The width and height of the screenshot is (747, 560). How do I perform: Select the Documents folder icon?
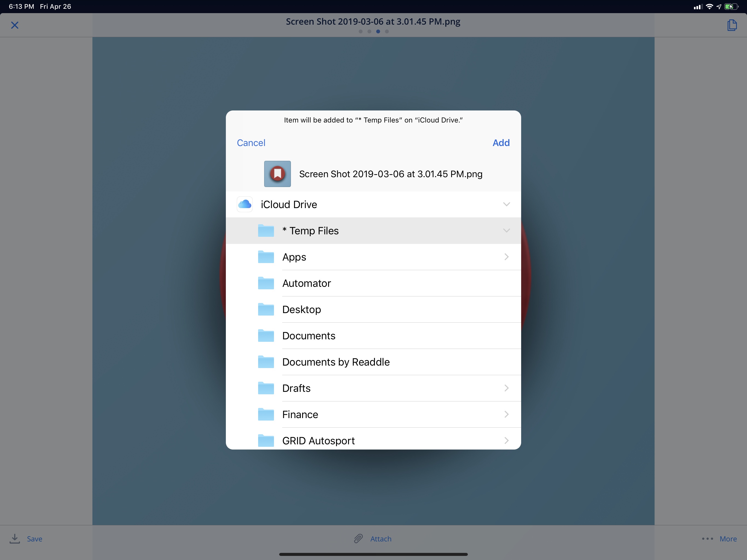266,336
